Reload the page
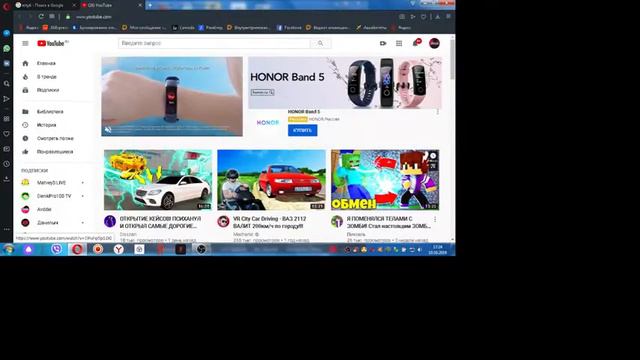Image resolution: width=640 pixels, height=360 pixels. (x=41, y=17)
